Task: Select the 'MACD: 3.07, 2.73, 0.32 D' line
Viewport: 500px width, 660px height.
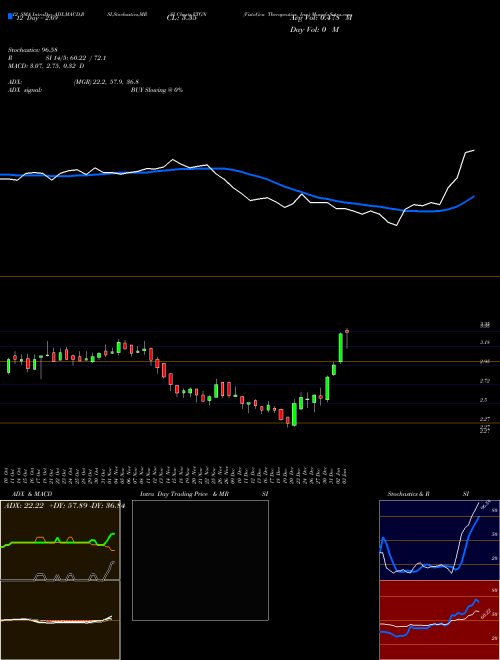Action: (x=46, y=66)
